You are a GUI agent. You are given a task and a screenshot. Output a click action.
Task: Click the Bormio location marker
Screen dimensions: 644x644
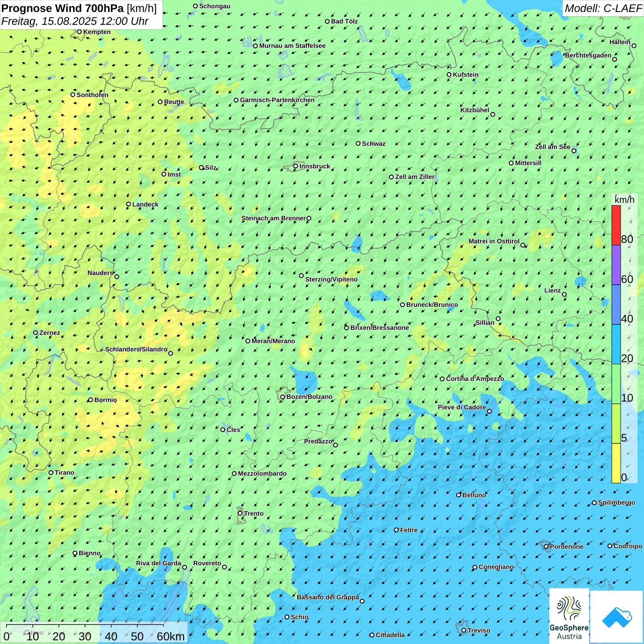click(x=91, y=400)
